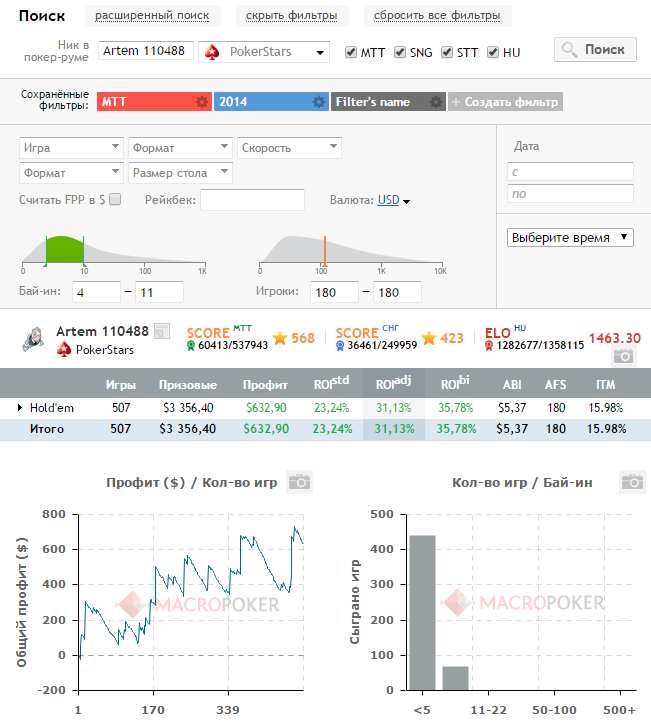Click the tall <5 buy-in bar

pyautogui.click(x=422, y=612)
